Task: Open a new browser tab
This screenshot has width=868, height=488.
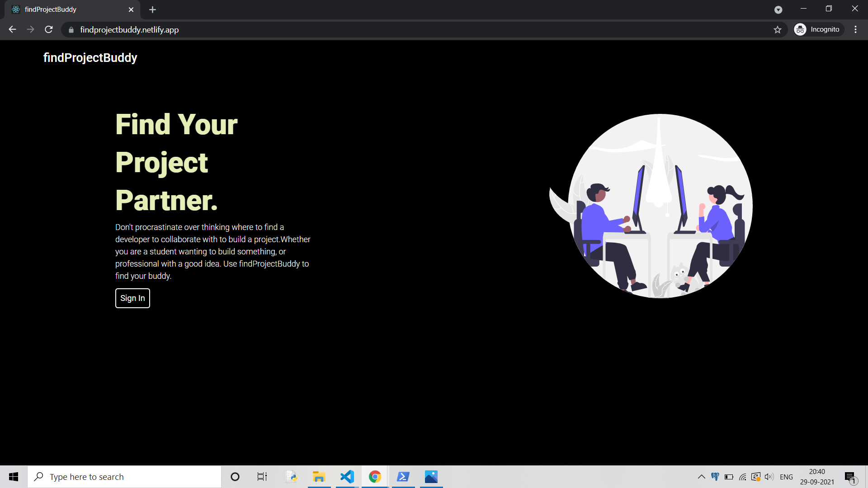Action: (152, 9)
